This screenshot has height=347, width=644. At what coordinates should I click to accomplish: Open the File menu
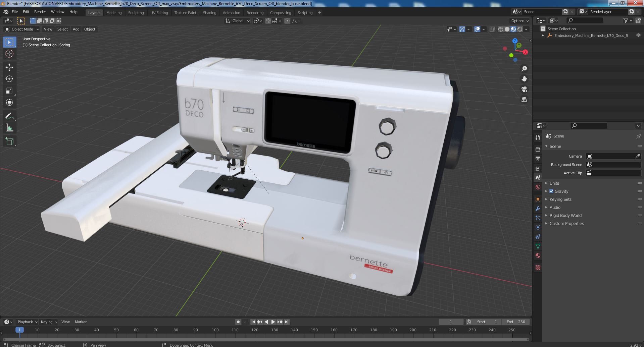(x=15, y=12)
